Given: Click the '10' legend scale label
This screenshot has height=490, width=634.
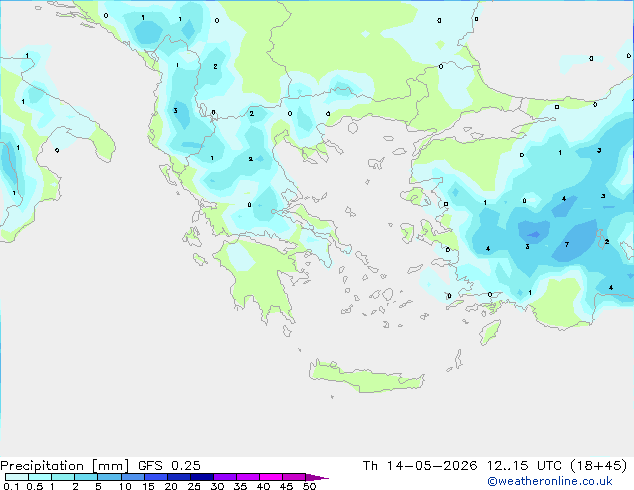Looking at the screenshot, I should click(x=125, y=486).
